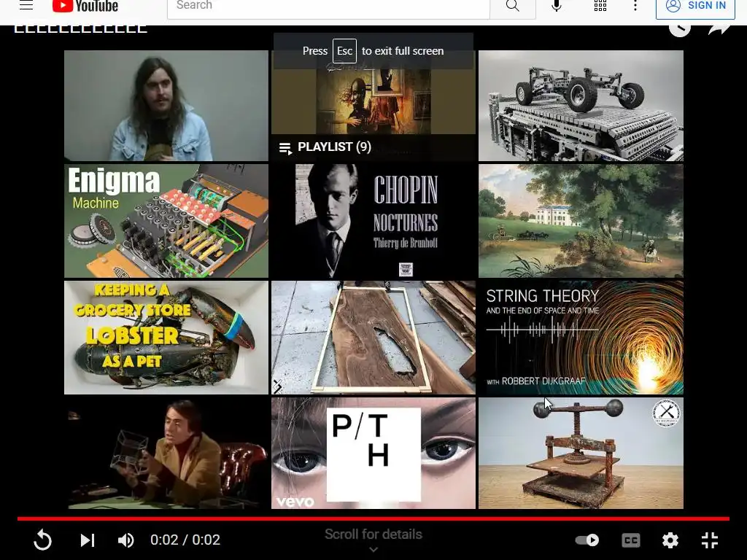Open the player settings gear
Image resolution: width=747 pixels, height=560 pixels.
[x=670, y=540]
